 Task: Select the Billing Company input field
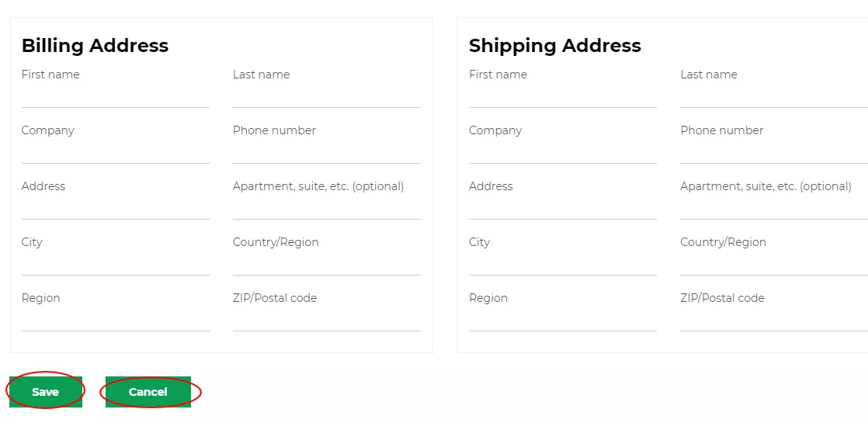pos(116,152)
